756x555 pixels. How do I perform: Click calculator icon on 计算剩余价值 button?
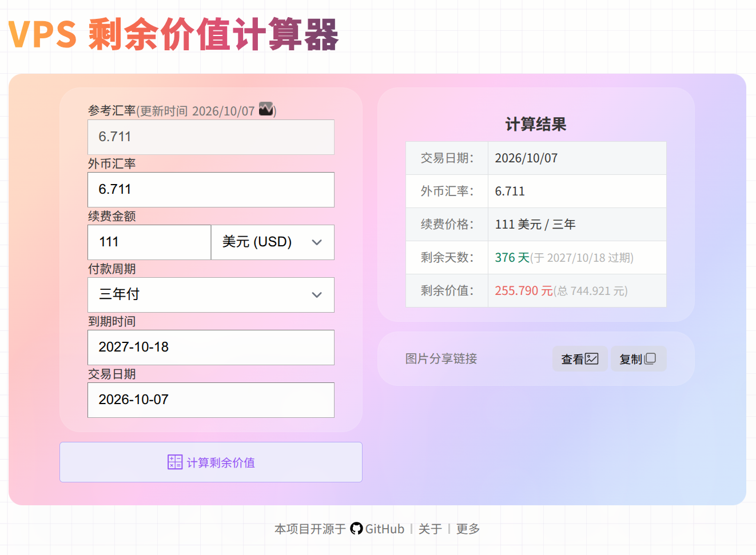(x=175, y=462)
